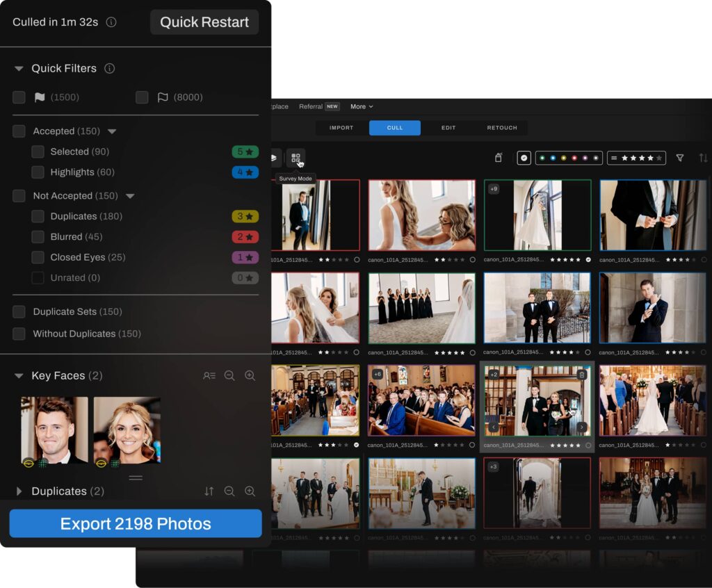Zoom in on Key Faces thumbnails
Viewport: 712px width, 588px height.
250,376
